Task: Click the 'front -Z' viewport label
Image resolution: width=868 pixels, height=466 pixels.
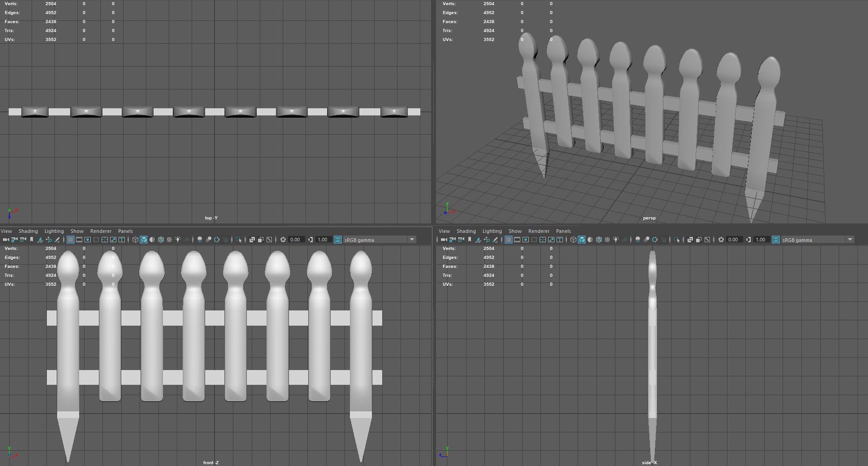Action: pos(211,462)
